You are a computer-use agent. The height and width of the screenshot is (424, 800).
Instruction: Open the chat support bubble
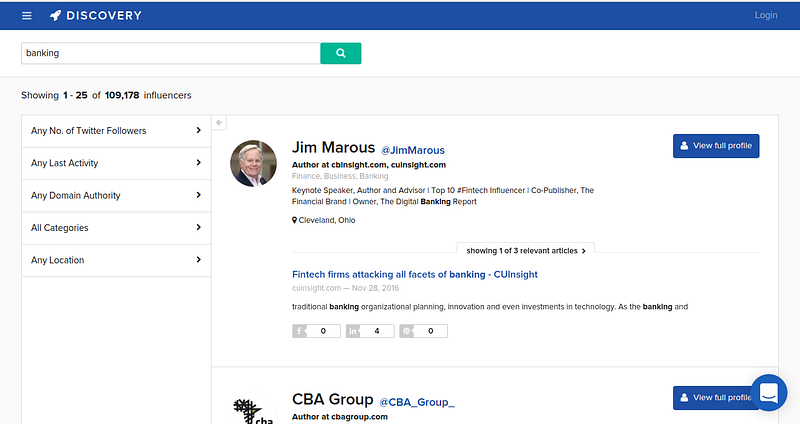tap(768, 392)
